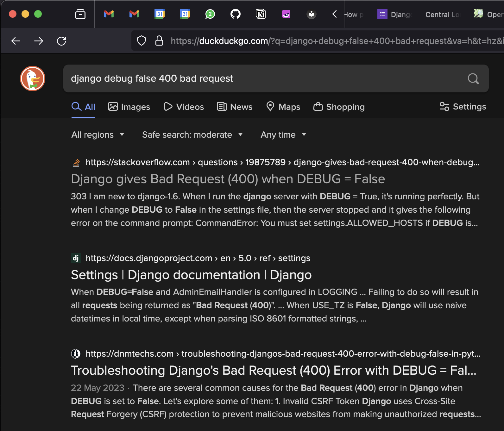Open Settings | Django documentation result

point(191,275)
